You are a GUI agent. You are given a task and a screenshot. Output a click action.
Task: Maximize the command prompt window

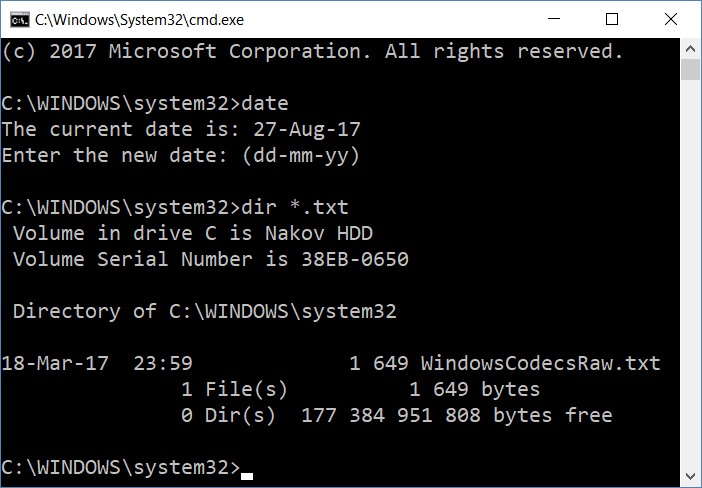tap(612, 19)
